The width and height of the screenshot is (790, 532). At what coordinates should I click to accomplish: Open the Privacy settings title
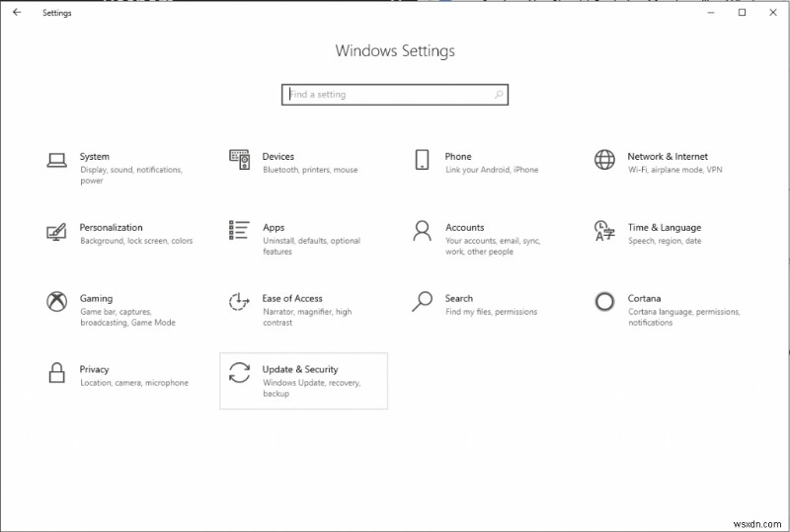click(x=94, y=369)
